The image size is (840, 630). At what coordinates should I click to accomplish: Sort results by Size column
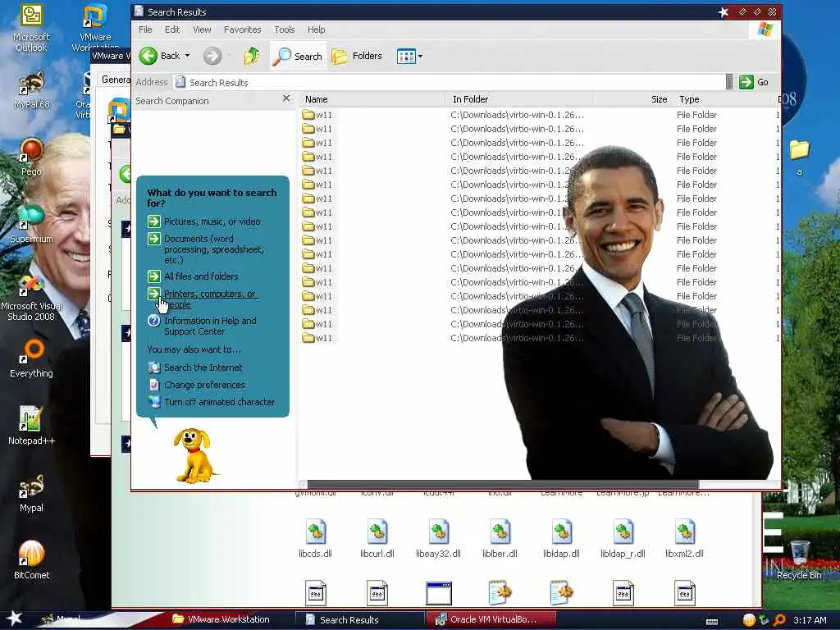[x=632, y=99]
